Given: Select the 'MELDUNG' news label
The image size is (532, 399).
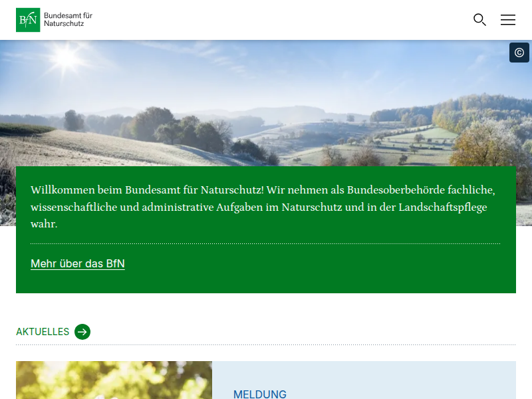Looking at the screenshot, I should 259,394.
